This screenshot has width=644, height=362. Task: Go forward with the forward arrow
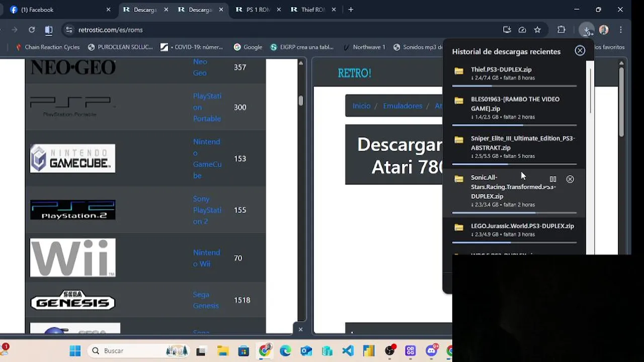(x=15, y=30)
